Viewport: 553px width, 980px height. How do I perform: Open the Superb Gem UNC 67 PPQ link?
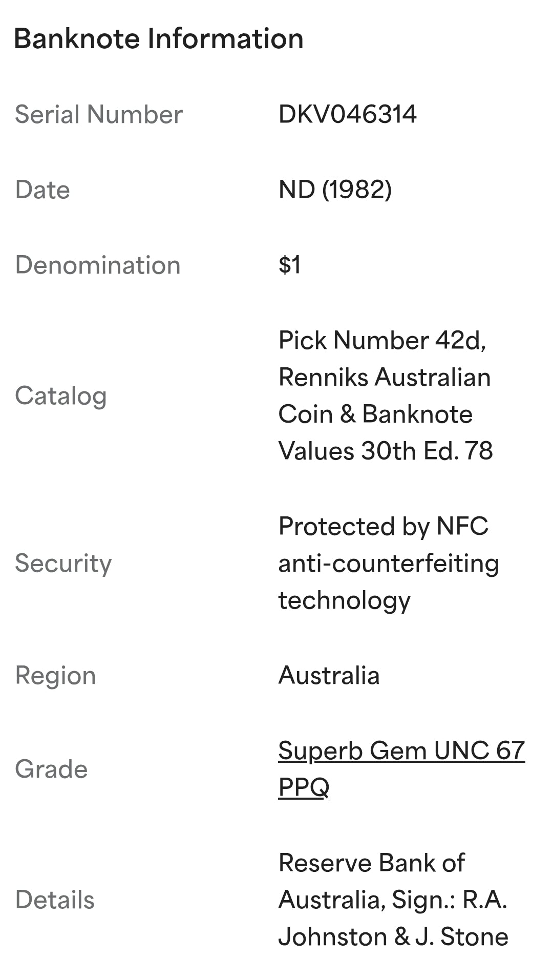pyautogui.click(x=401, y=768)
